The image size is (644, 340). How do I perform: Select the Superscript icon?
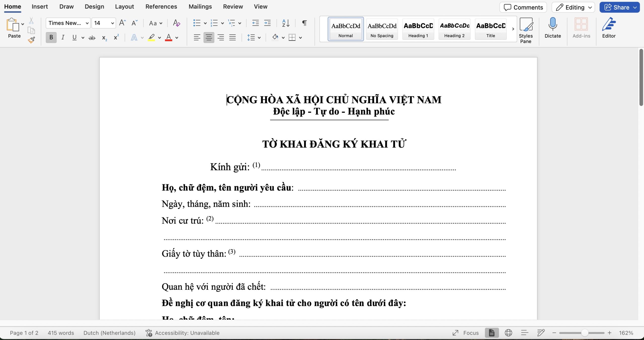pos(115,37)
